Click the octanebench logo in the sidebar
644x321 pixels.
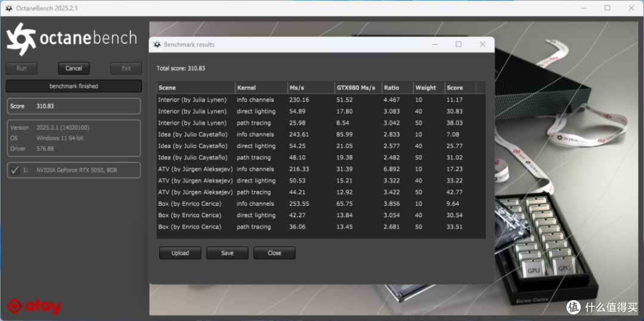pyautogui.click(x=72, y=38)
